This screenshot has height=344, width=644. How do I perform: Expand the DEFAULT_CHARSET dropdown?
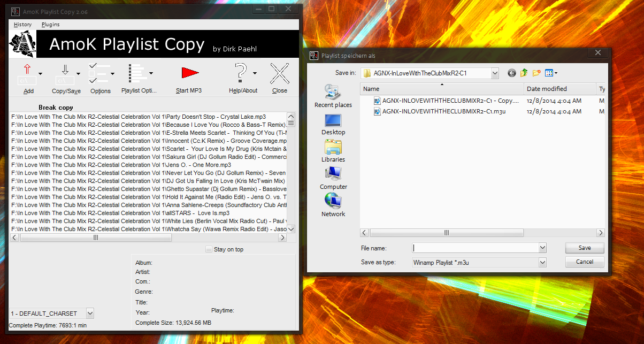click(x=90, y=313)
